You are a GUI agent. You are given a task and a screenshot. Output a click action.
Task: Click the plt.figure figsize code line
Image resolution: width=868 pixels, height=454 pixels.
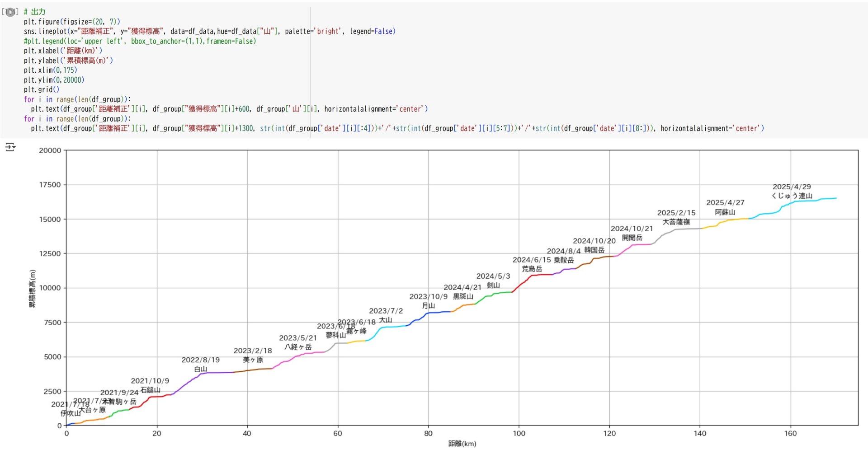point(72,22)
